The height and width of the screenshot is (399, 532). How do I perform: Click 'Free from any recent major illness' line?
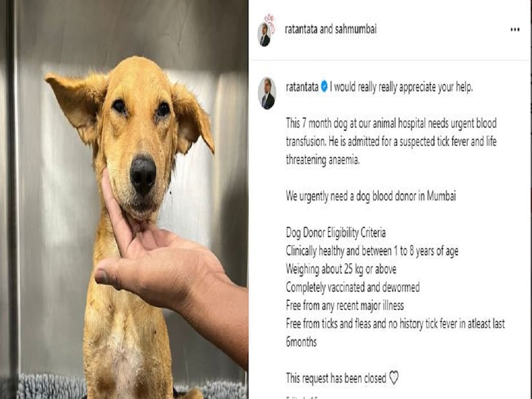click(x=345, y=305)
